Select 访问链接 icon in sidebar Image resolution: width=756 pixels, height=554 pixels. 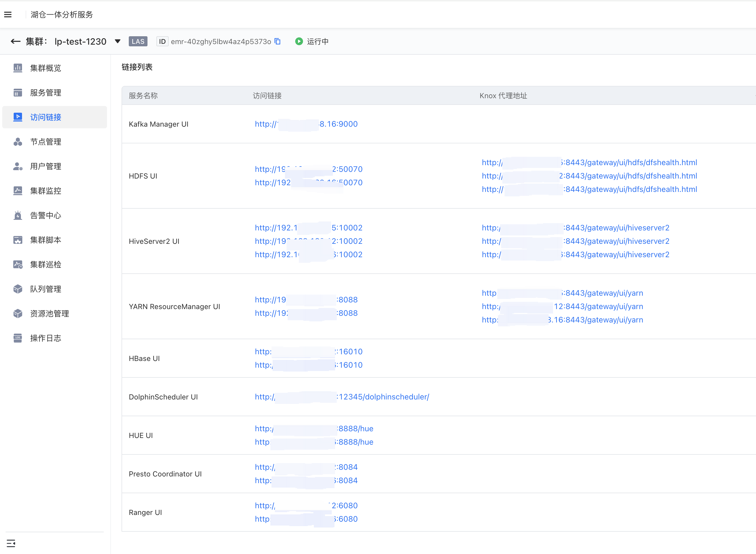coord(18,117)
